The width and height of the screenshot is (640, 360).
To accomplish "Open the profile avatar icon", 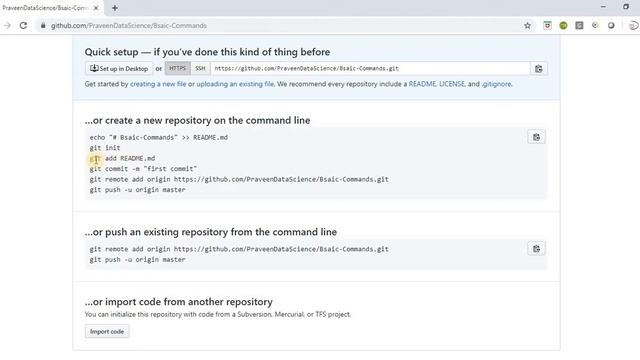I will 633,25.
